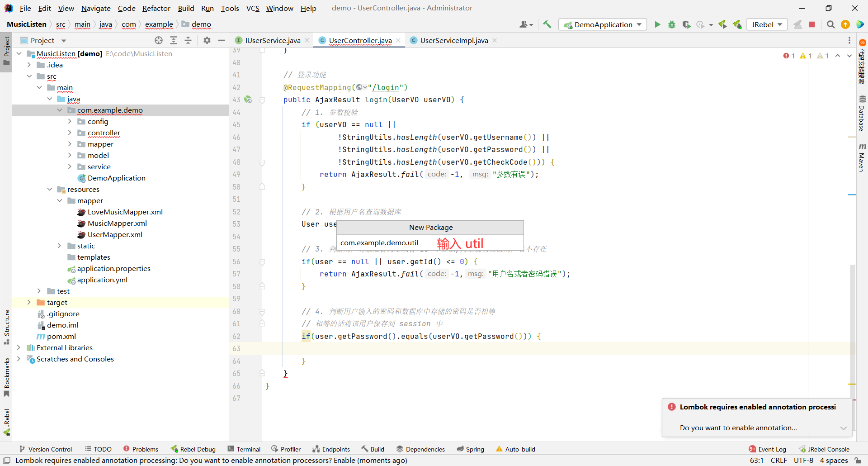The width and height of the screenshot is (868, 466).
Task: Stop the running application with red square
Action: (x=812, y=24)
